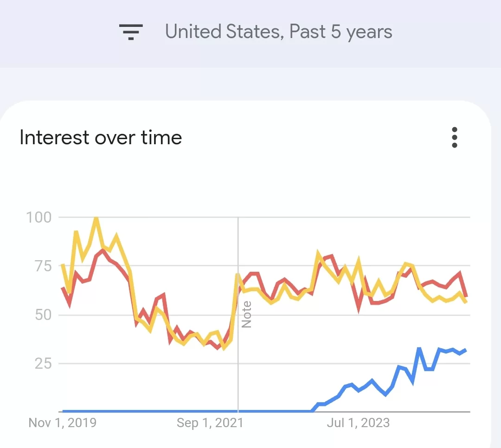Click the Interest over time heading
501x448 pixels.
[x=101, y=137]
